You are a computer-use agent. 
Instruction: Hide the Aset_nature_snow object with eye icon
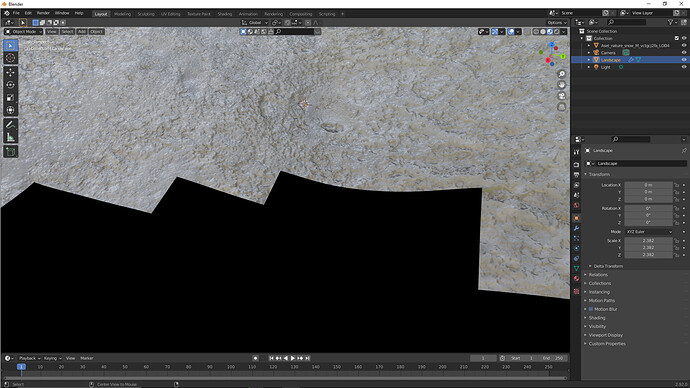tap(684, 45)
